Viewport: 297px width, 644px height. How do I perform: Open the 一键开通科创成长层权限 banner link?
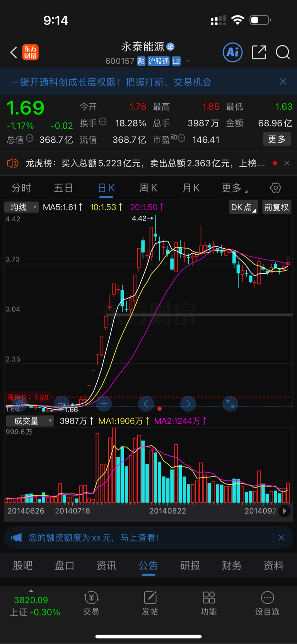(x=111, y=82)
